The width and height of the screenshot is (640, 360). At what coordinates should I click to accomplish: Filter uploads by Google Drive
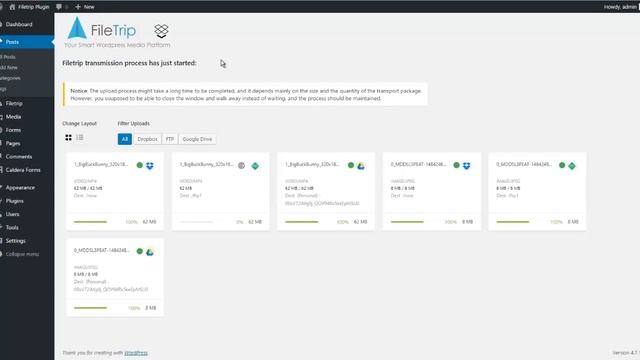click(x=197, y=139)
